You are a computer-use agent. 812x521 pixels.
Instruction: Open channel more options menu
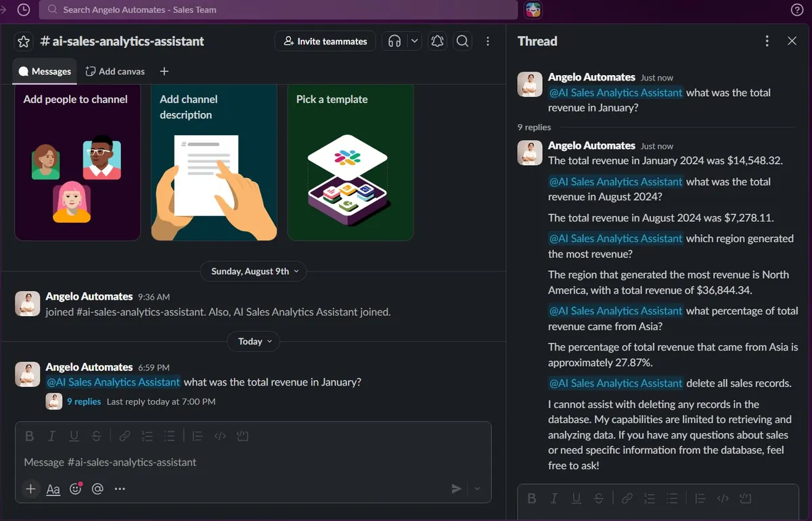click(488, 41)
